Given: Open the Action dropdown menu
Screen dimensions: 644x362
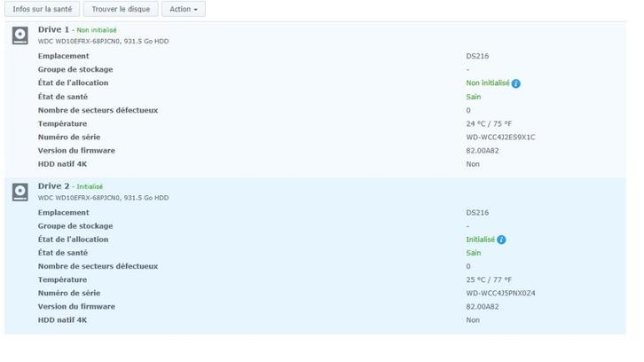Looking at the screenshot, I should [184, 9].
